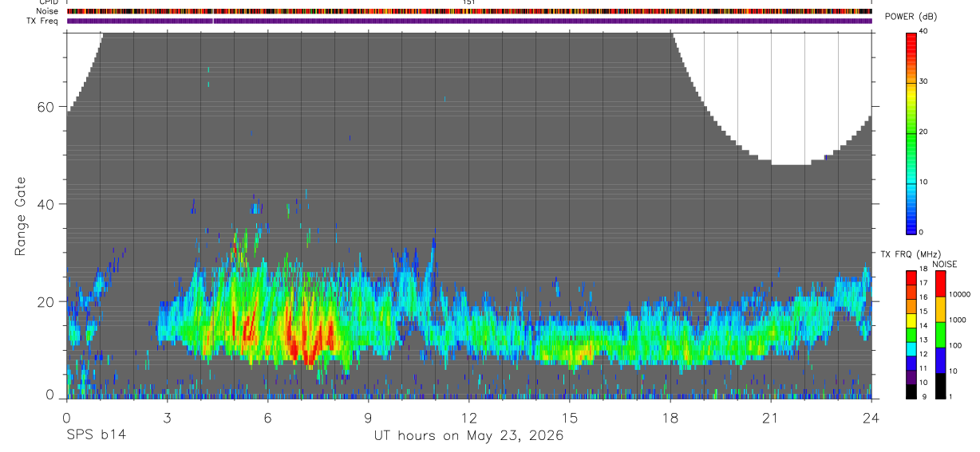Pick the yellow swatch between 14 and 15 MHz
The width and height of the screenshot is (980, 452).
[911, 320]
